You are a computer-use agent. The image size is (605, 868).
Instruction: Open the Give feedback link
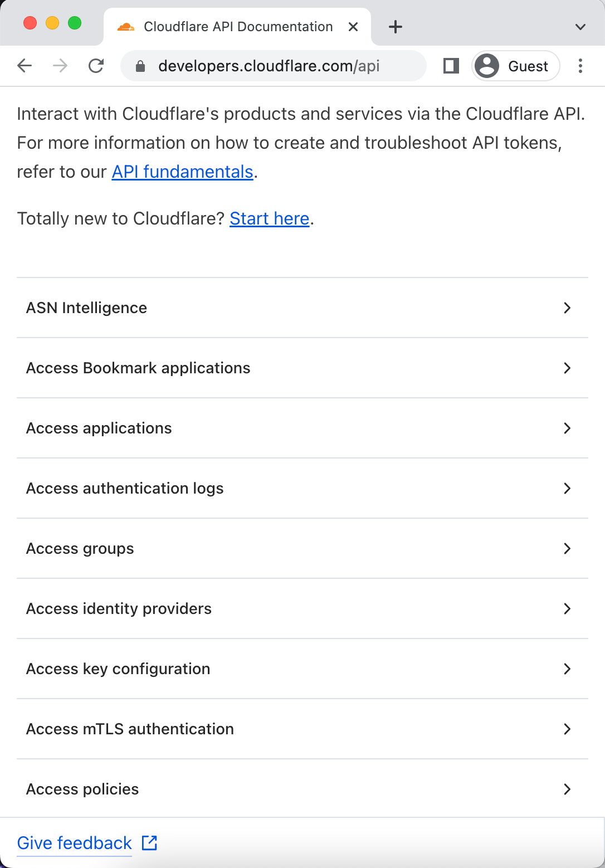pyautogui.click(x=75, y=843)
